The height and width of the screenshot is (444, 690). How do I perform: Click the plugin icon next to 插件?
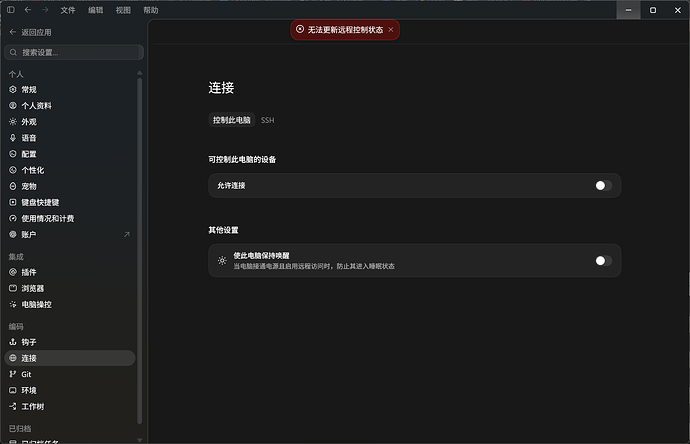13,272
